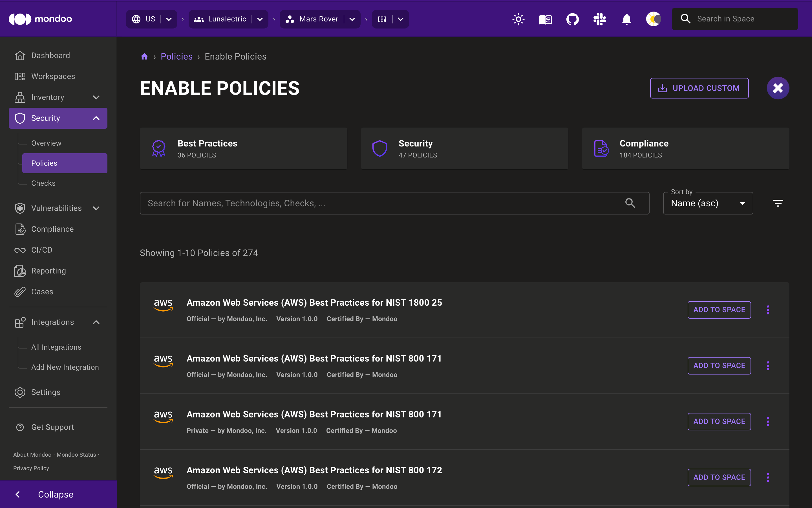Open Compliance in sidebar
Viewport: 812px width, 508px height.
pos(58,229)
